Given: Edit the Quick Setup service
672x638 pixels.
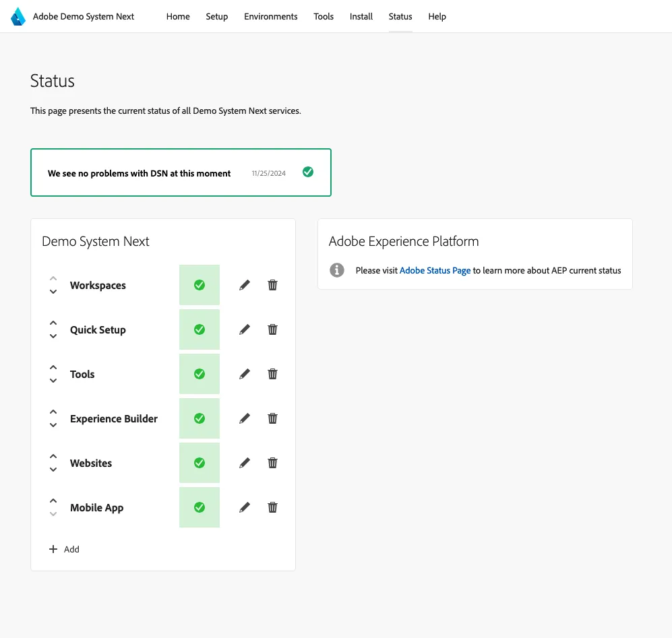Looking at the screenshot, I should [244, 329].
